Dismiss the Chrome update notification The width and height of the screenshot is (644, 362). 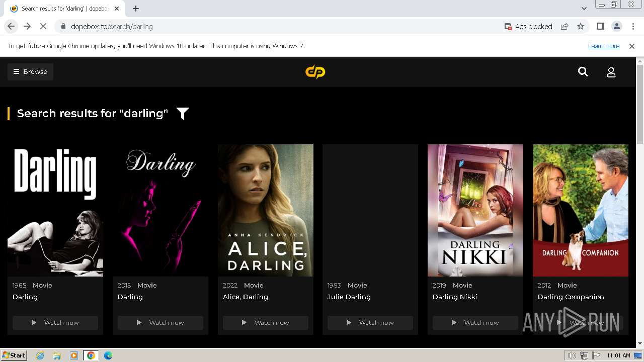(632, 46)
